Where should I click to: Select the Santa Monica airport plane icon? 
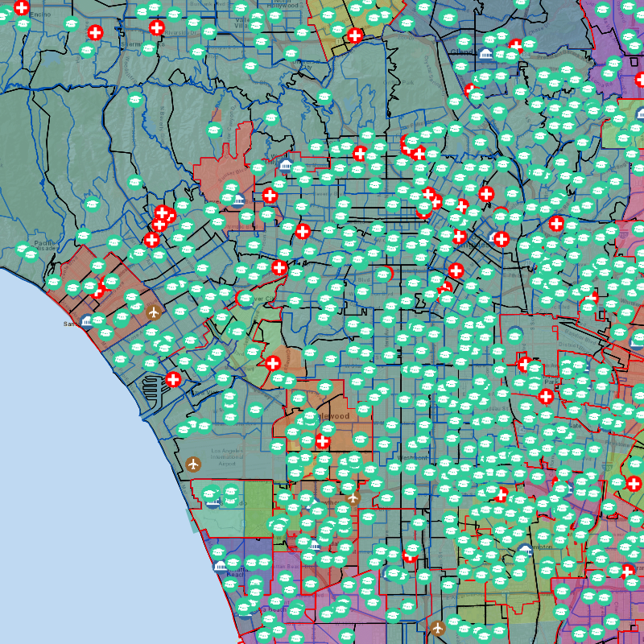[154, 312]
